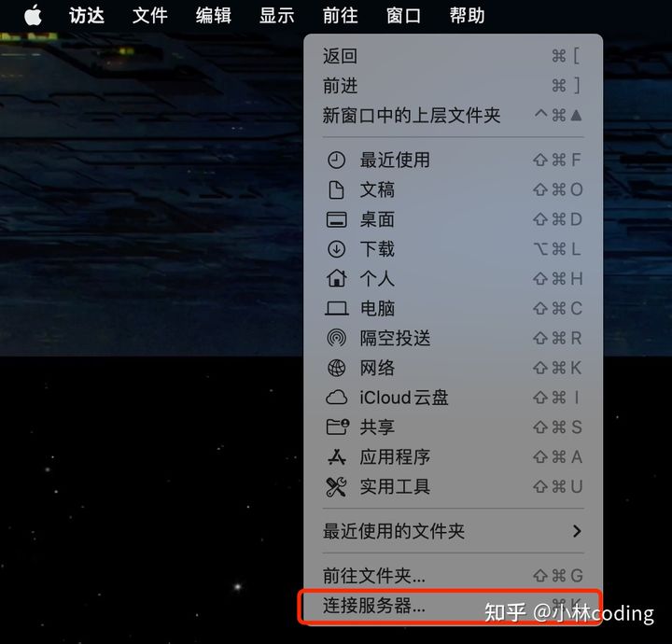
Task: Click the tools icon for 实用工具
Action: [x=336, y=487]
